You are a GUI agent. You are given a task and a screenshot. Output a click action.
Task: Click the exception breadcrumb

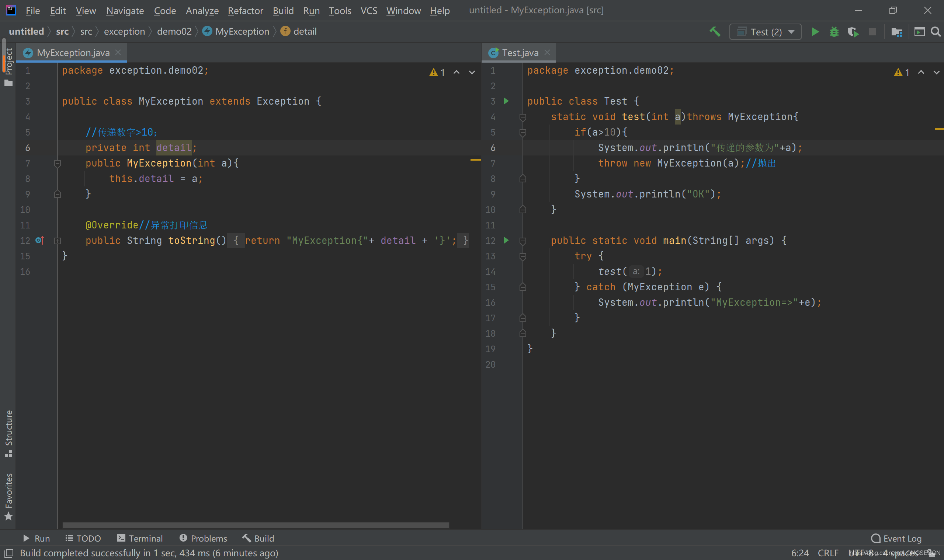tap(124, 31)
